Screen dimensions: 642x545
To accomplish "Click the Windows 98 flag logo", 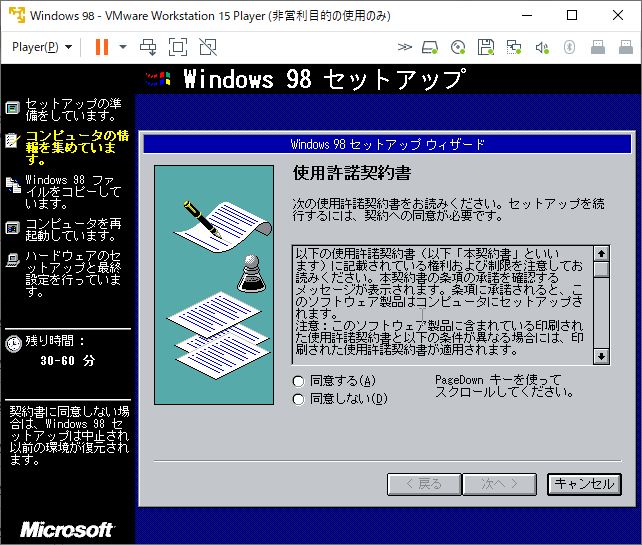I will click(158, 79).
